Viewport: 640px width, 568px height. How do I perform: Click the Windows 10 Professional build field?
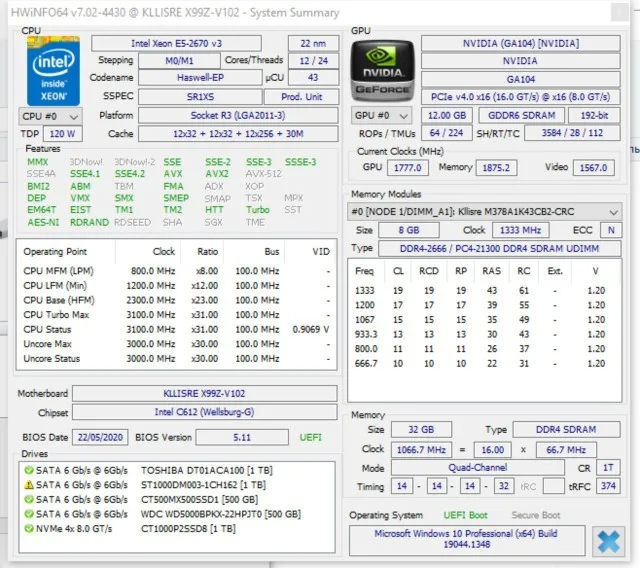pyautogui.click(x=467, y=539)
